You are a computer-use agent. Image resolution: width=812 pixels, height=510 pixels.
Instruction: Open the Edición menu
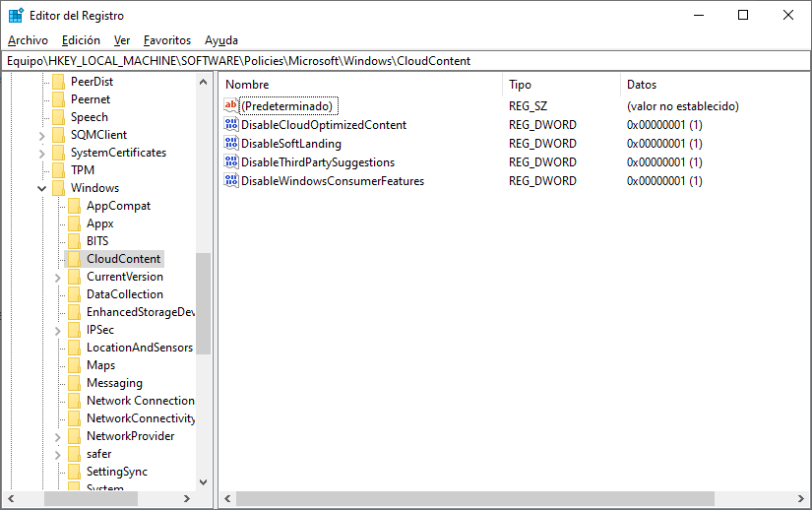coord(81,40)
